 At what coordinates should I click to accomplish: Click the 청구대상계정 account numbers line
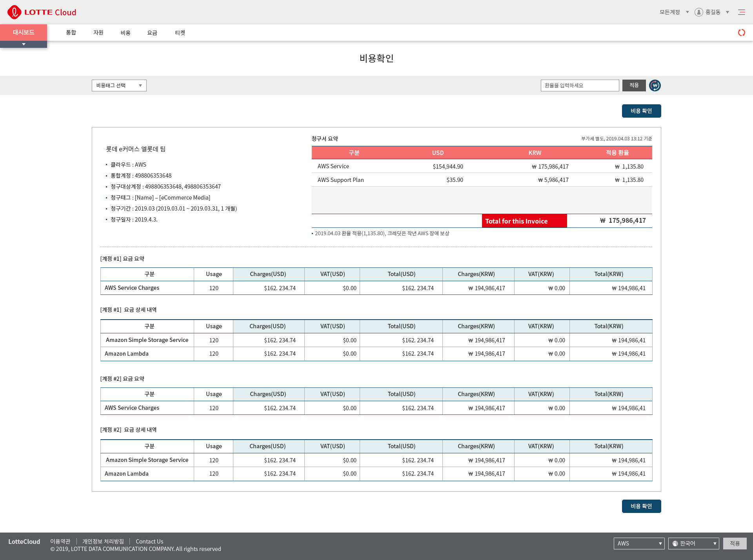[x=166, y=187]
